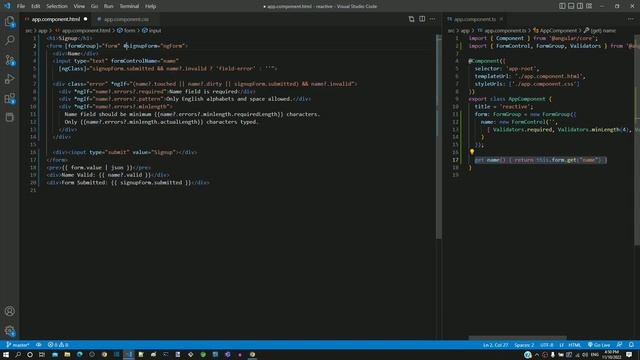Open the Terminal menu
Viewport: 640px width, 360px height.
click(x=129, y=6)
